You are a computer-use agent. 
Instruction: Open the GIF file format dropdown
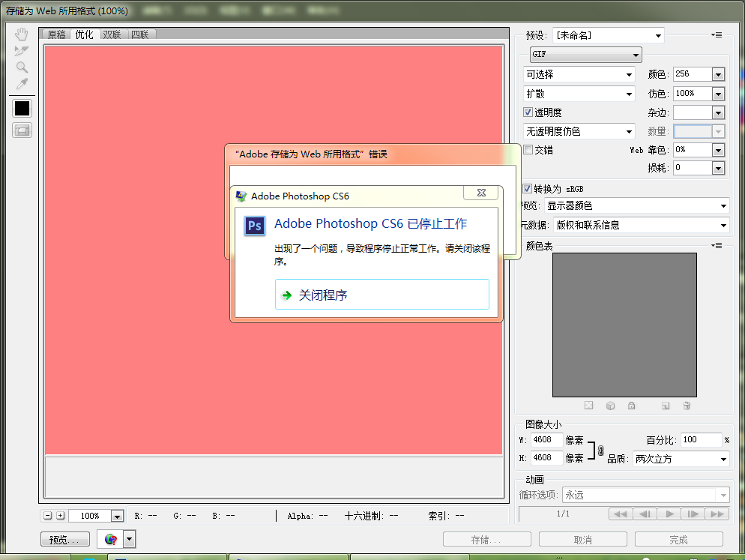pos(586,54)
